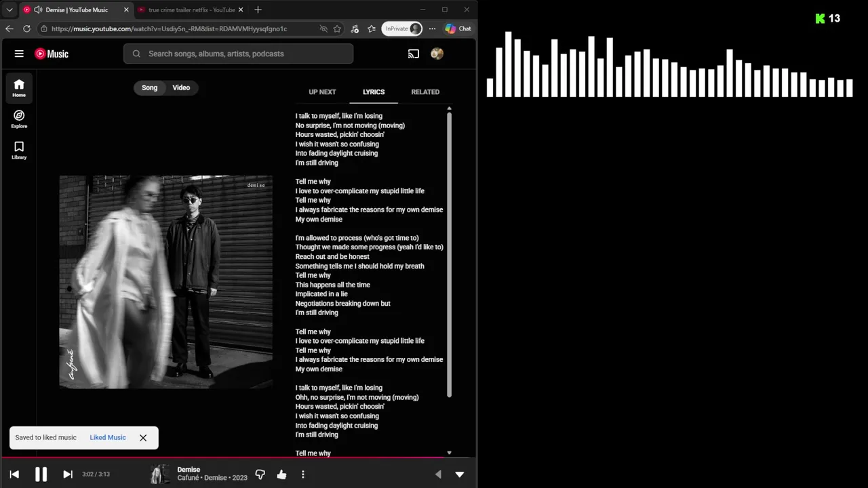
Task: Open browser Settings and more menu
Action: tap(432, 28)
